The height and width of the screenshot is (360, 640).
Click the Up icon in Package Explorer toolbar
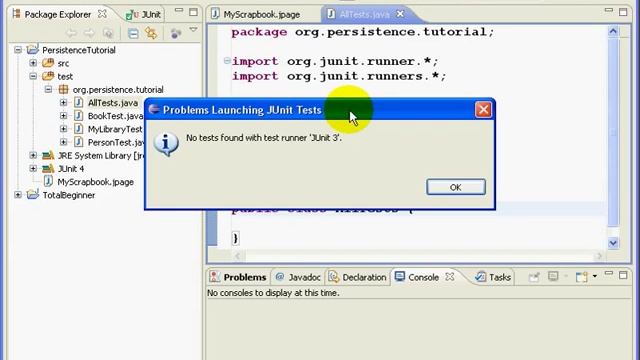coord(108,33)
